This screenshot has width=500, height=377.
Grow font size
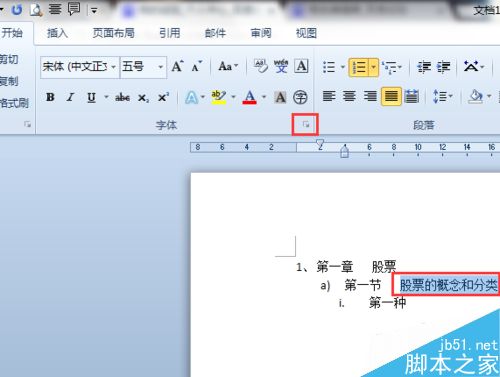click(177, 66)
